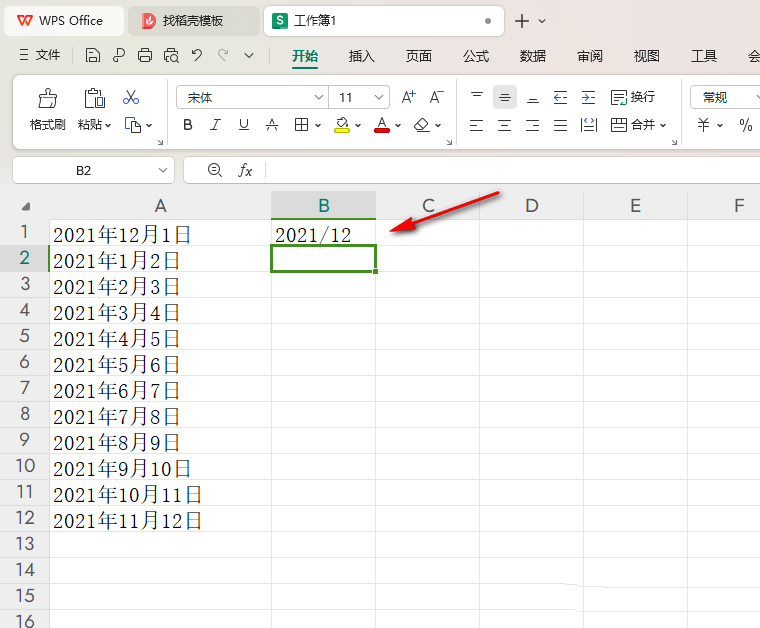This screenshot has width=760, height=628.
Task: Apply yellow fill color
Action: click(342, 125)
